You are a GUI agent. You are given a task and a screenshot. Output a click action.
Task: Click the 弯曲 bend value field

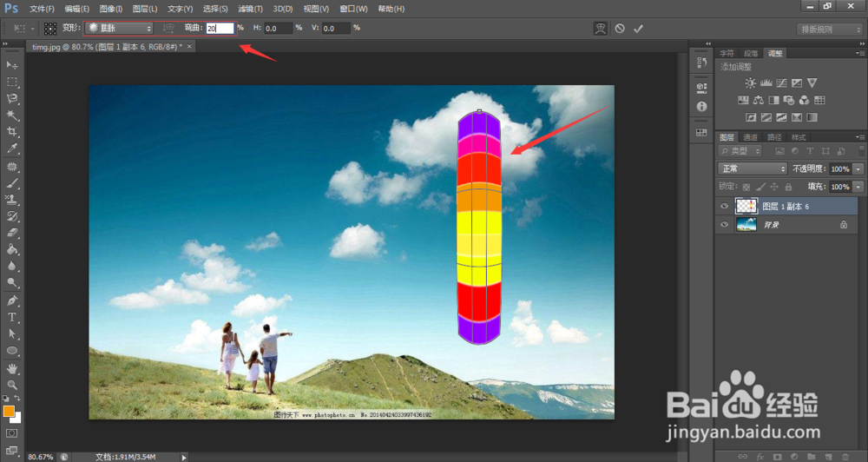pos(220,29)
